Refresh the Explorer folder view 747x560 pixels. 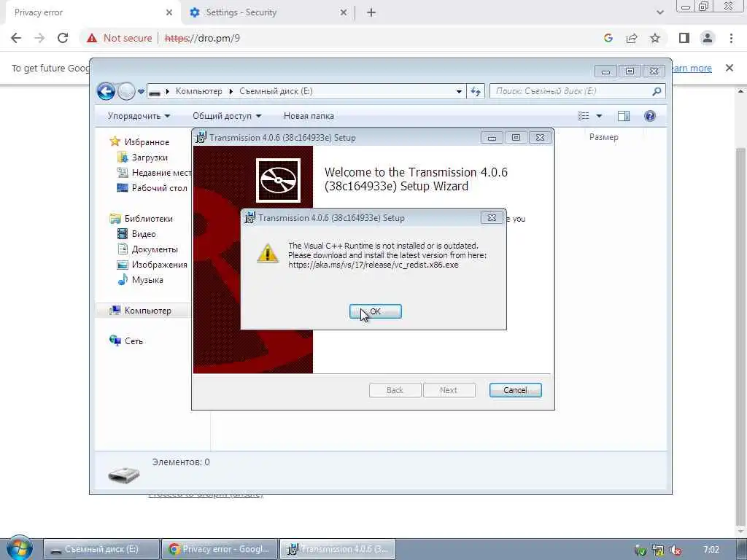(476, 91)
